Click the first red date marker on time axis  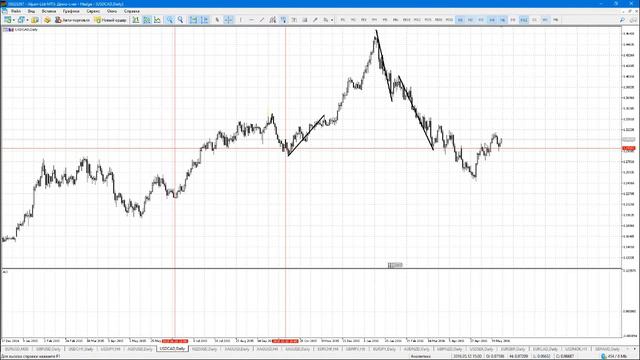[x=175, y=340]
